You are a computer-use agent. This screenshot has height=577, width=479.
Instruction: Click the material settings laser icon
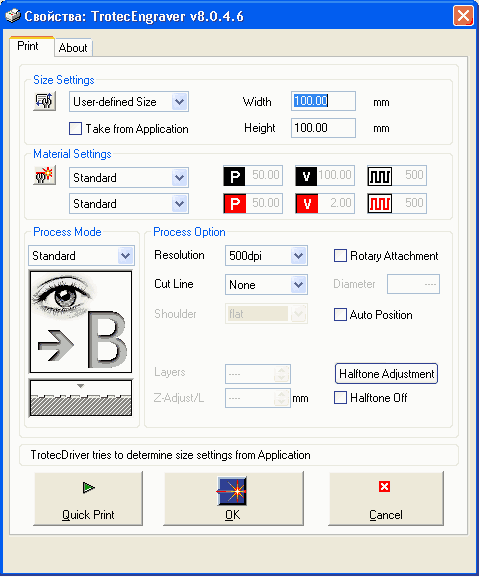(44, 175)
